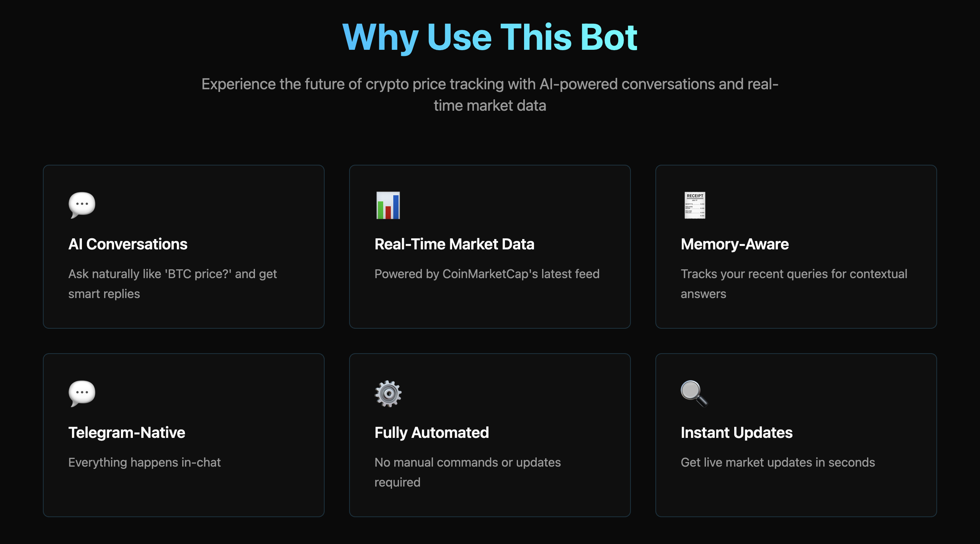Select the Fully Automated card title
The width and height of the screenshot is (980, 544).
click(432, 433)
